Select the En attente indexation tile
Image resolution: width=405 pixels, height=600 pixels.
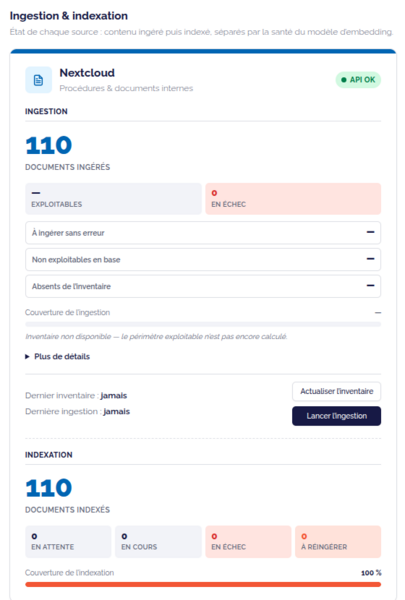[68, 541]
